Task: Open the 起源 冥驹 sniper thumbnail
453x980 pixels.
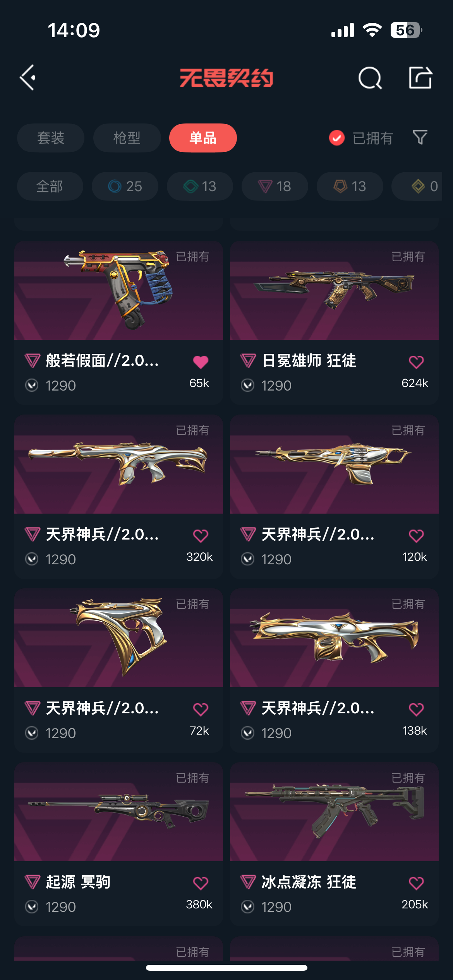Action: [x=118, y=812]
